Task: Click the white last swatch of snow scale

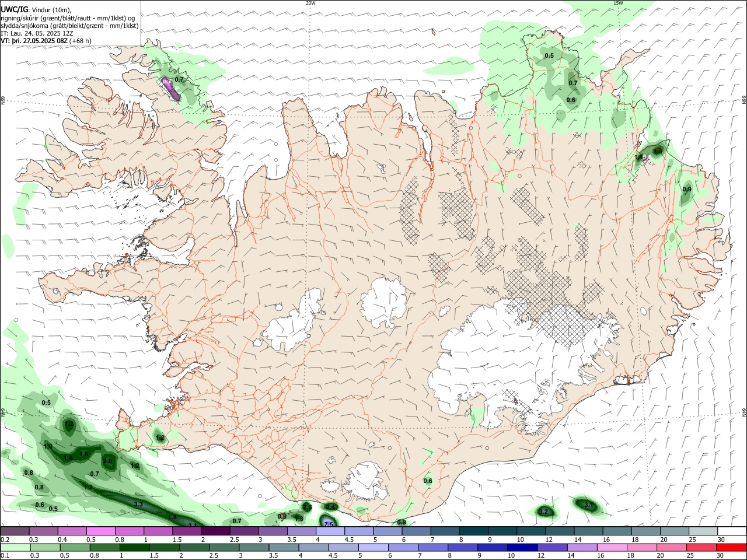Action: 731,531
